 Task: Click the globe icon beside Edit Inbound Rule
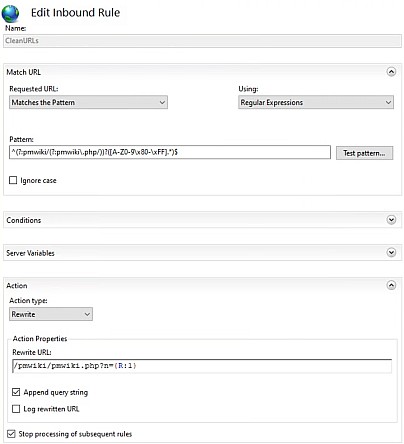coord(10,13)
